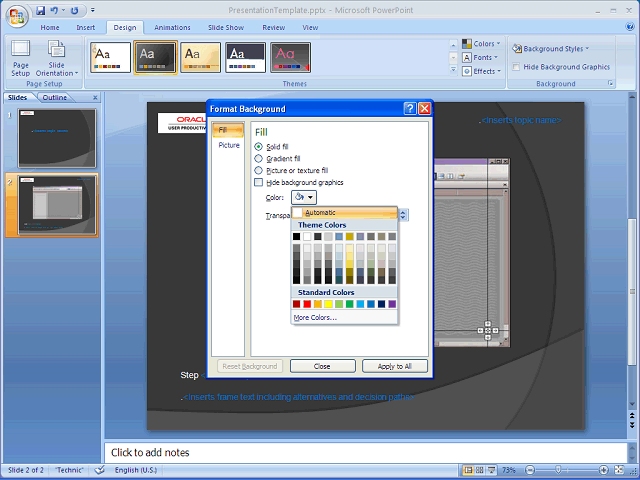Click the Close button in dialog
This screenshot has width=640, height=480.
[322, 366]
